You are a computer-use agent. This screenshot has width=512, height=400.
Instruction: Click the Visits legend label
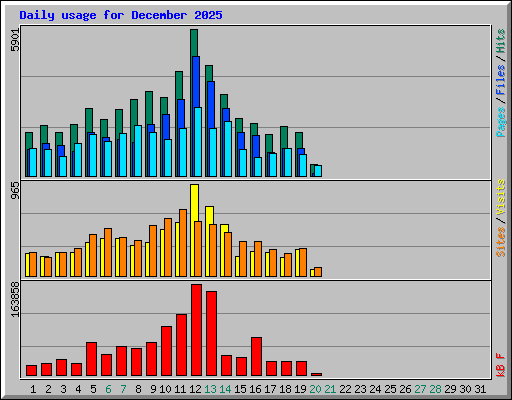coord(501,198)
